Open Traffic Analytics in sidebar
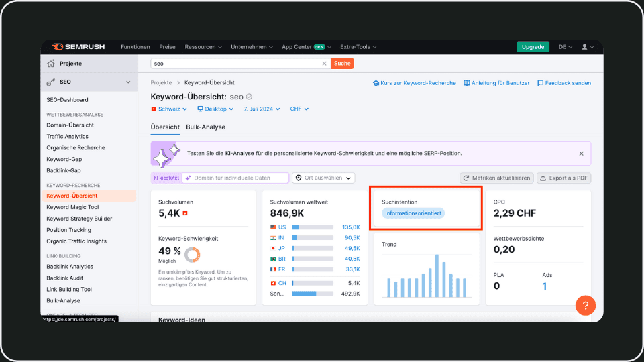Screen dimensions: 644x362 (67, 137)
